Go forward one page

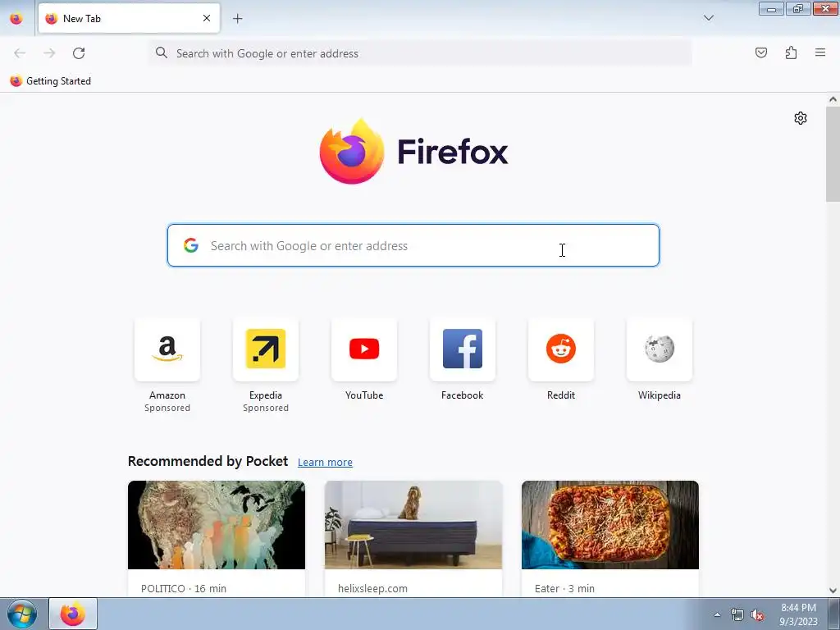point(49,53)
